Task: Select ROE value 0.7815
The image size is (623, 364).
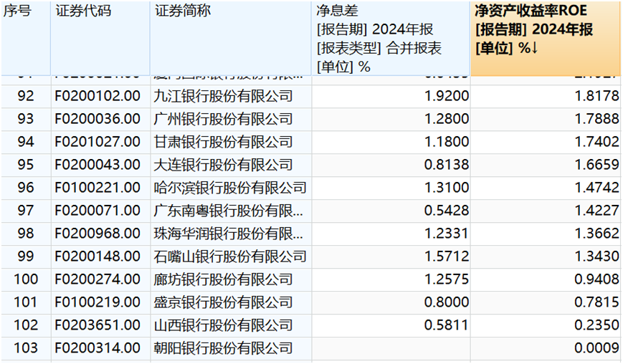Action: click(596, 302)
